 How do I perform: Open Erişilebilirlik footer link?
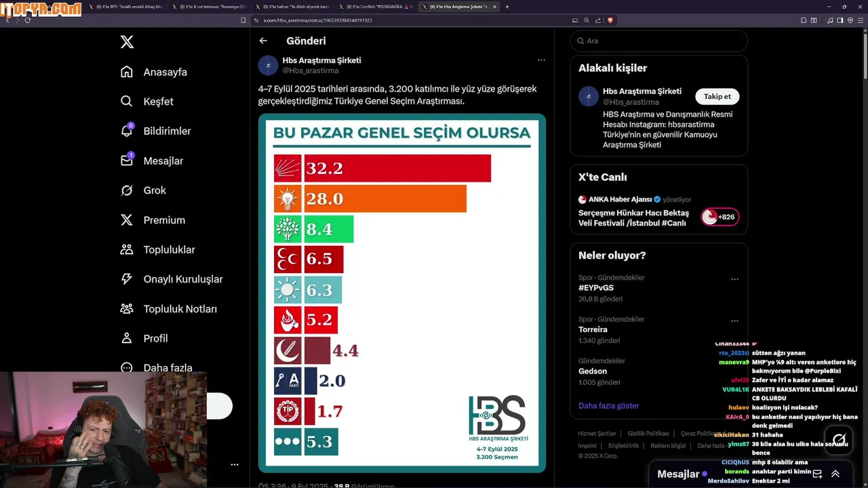point(624,446)
